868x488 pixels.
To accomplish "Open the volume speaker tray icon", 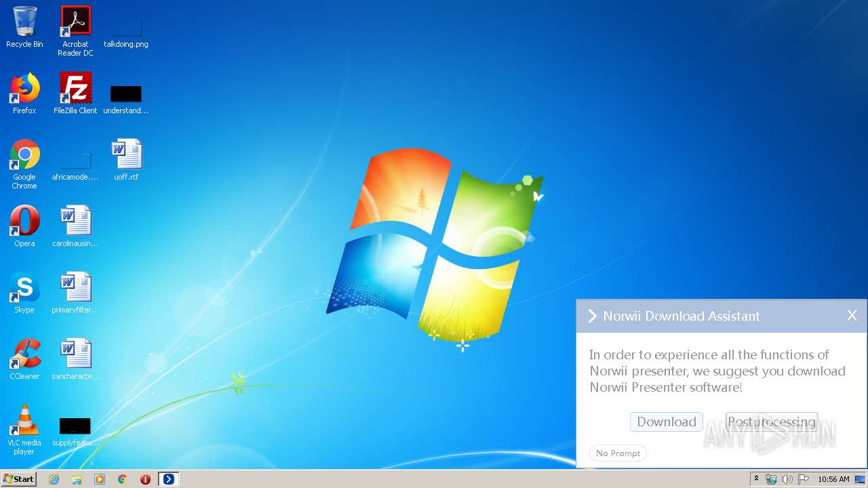I will [787, 479].
